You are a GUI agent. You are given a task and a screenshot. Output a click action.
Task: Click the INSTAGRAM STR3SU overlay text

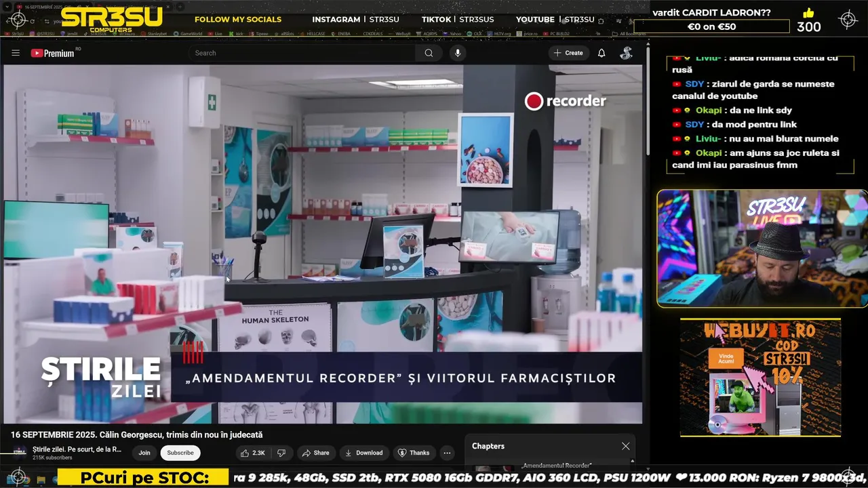coord(355,20)
